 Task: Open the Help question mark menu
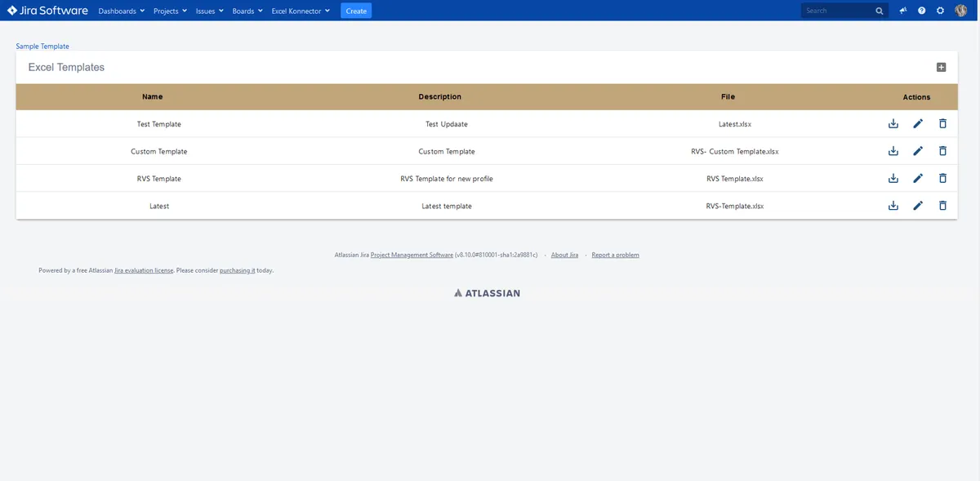click(922, 11)
